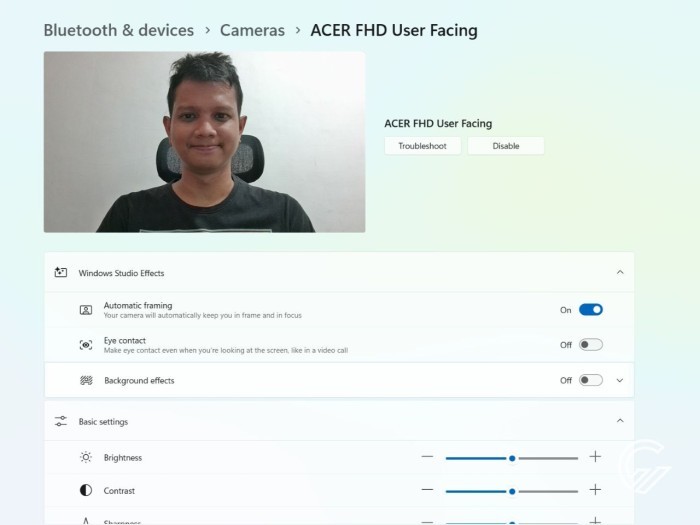The image size is (700, 525).
Task: Collapse the Windows Studio Effects section
Action: tap(620, 272)
